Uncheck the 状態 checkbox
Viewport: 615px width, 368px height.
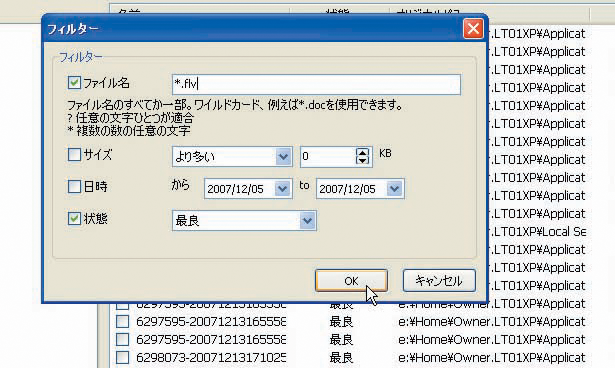74,219
